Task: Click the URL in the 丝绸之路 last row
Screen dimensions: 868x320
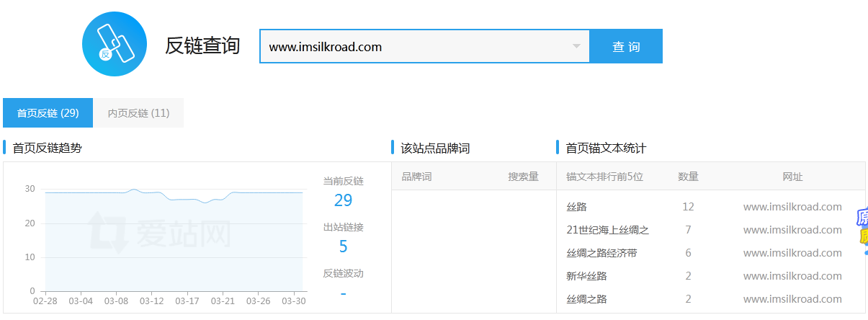Action: tap(792, 299)
